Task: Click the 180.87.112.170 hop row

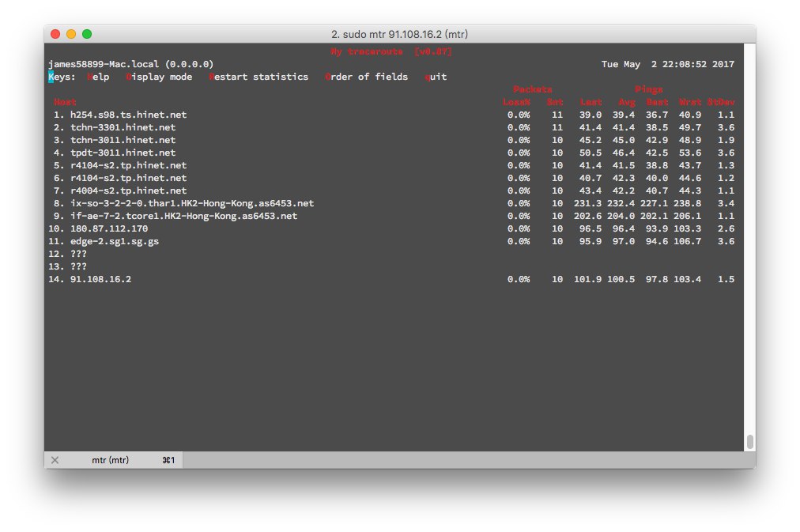Action: click(x=108, y=228)
